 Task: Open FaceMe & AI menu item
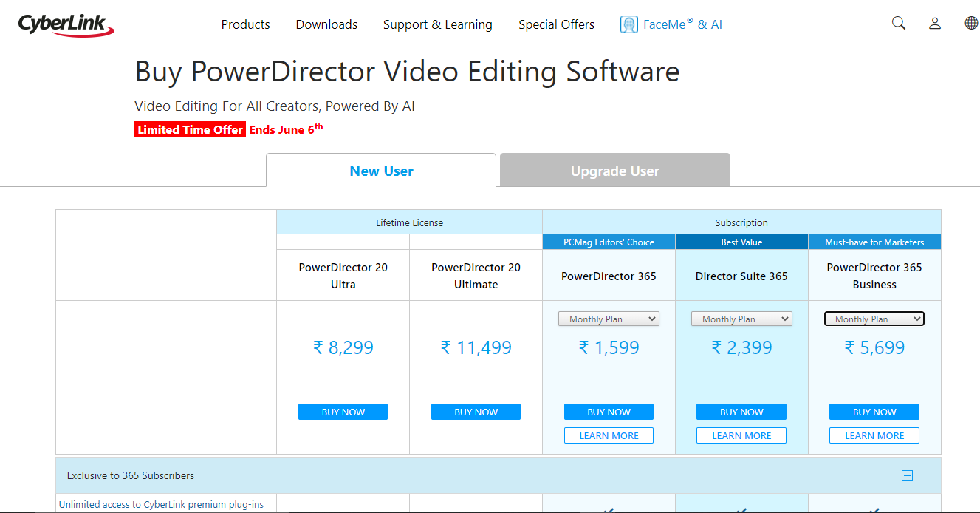tap(682, 24)
